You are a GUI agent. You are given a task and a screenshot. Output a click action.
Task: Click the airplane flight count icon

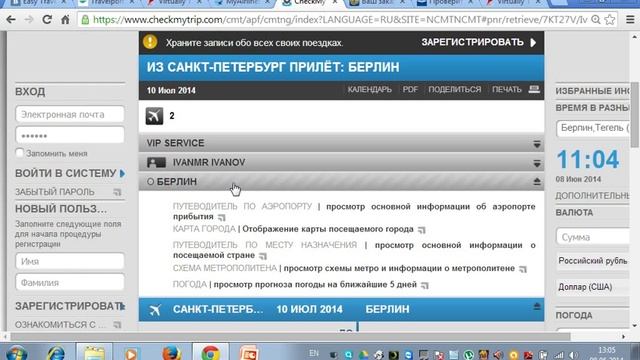154,116
